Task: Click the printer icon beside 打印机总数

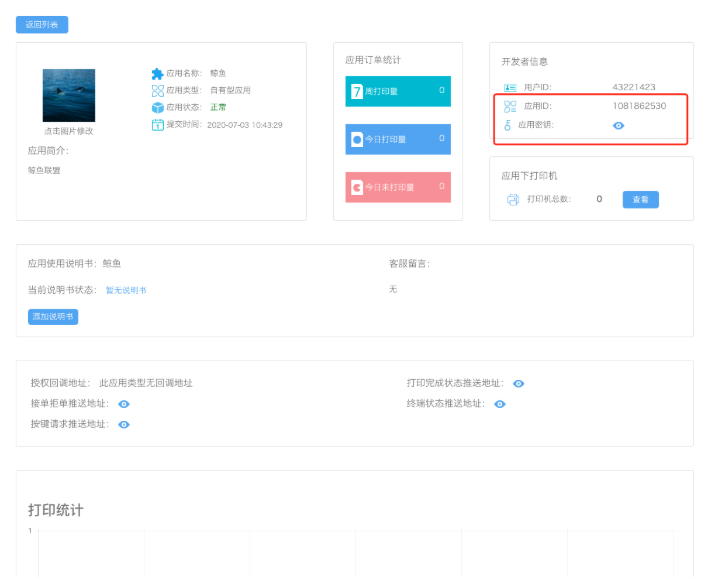Action: [x=513, y=199]
